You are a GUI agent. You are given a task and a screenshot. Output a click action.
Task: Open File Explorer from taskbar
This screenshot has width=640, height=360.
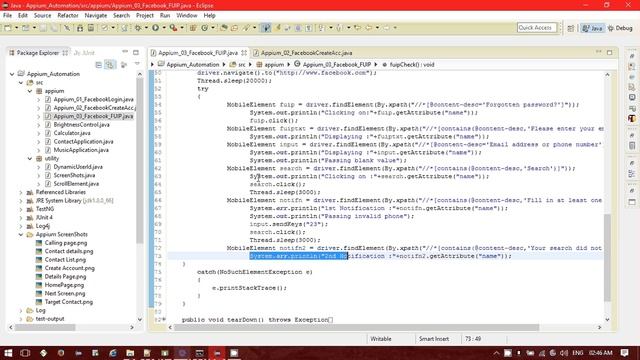click(130, 353)
